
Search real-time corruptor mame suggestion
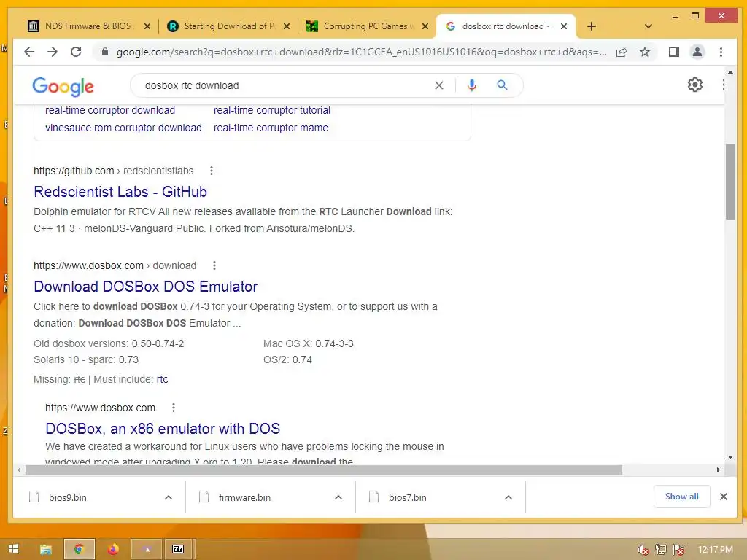pyautogui.click(x=271, y=128)
